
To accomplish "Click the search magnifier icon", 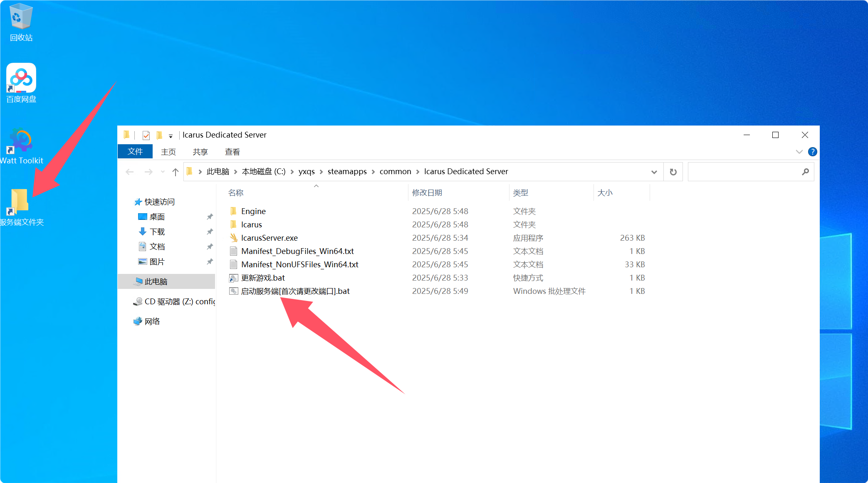I will pos(805,172).
